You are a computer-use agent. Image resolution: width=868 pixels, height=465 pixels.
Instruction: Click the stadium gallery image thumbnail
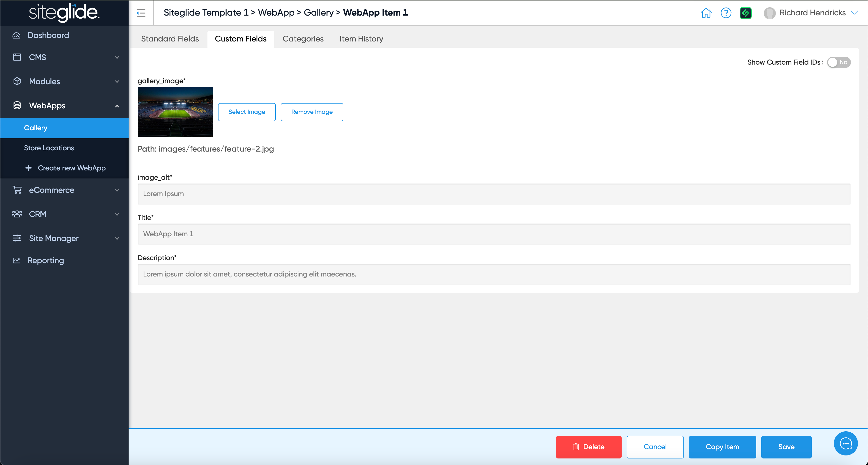tap(175, 112)
